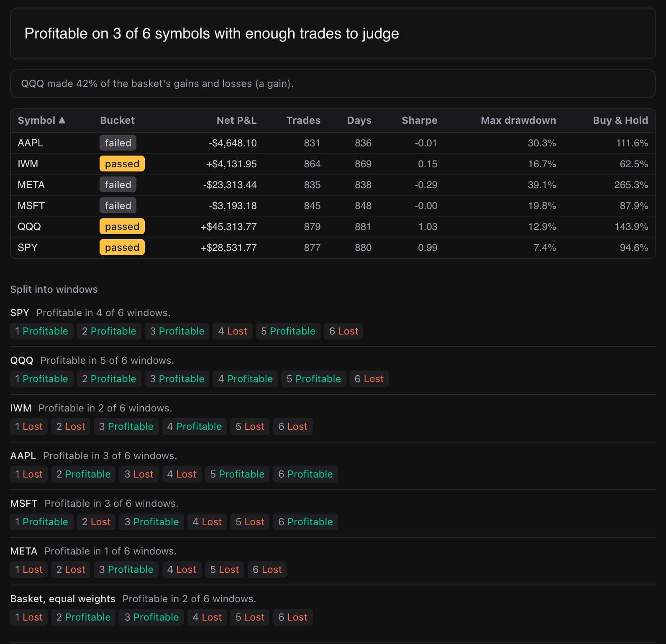
Task: Open SPY window 5 marked Profitable
Action: [x=288, y=331]
